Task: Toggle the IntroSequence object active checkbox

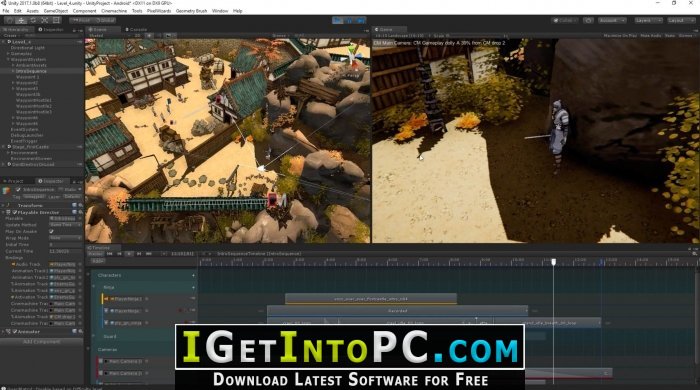Action: [18, 190]
